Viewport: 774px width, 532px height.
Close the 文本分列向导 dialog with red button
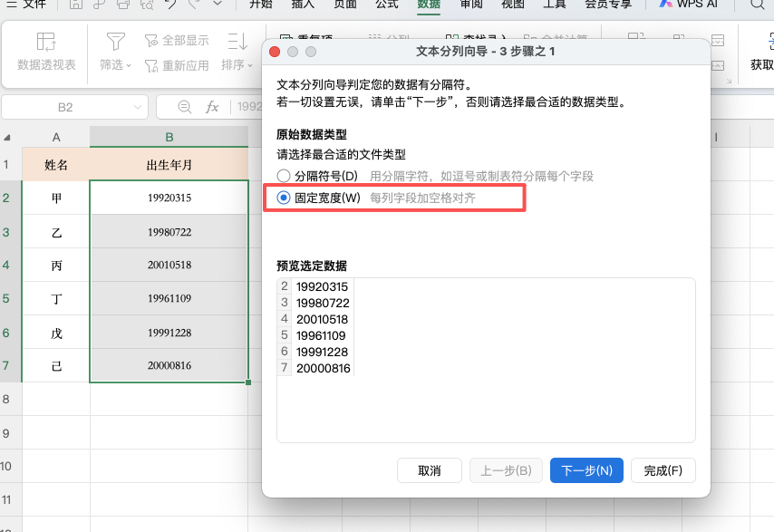click(275, 52)
